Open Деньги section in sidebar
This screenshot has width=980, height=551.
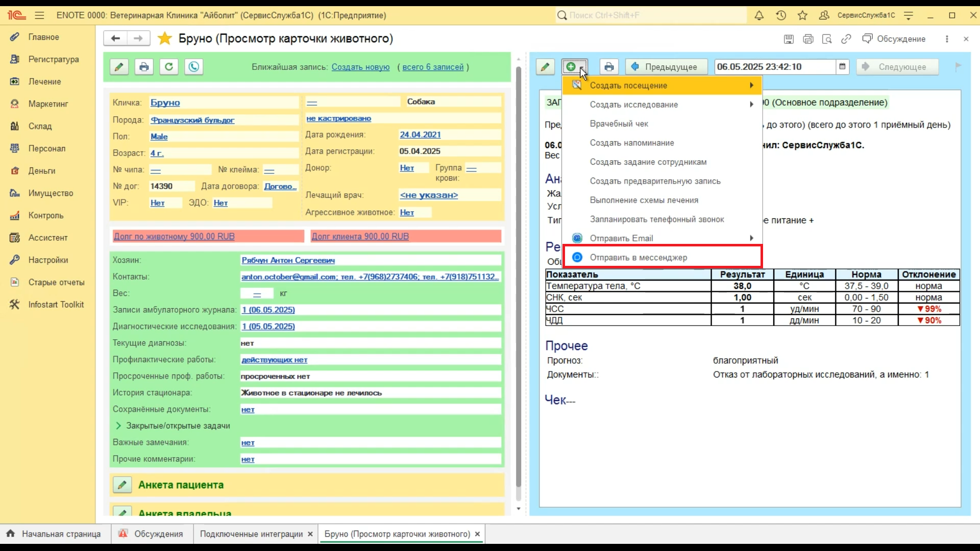pos(42,171)
